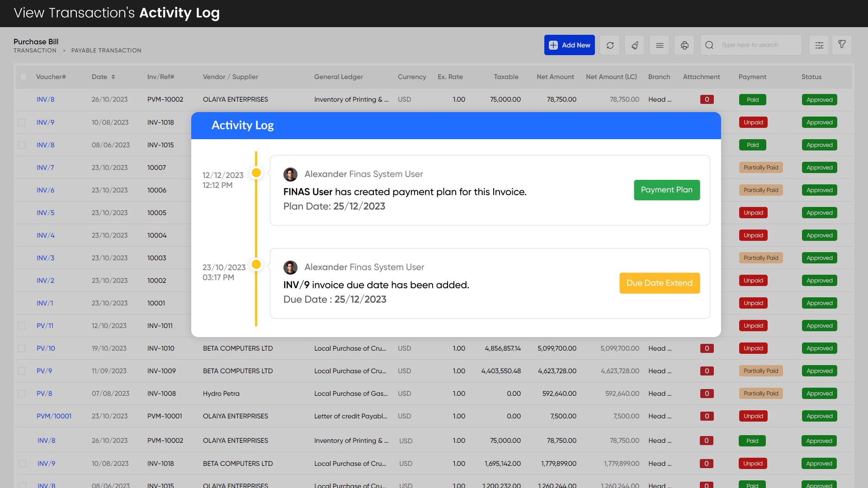Click the Status column header
The image size is (868, 488).
(811, 77)
